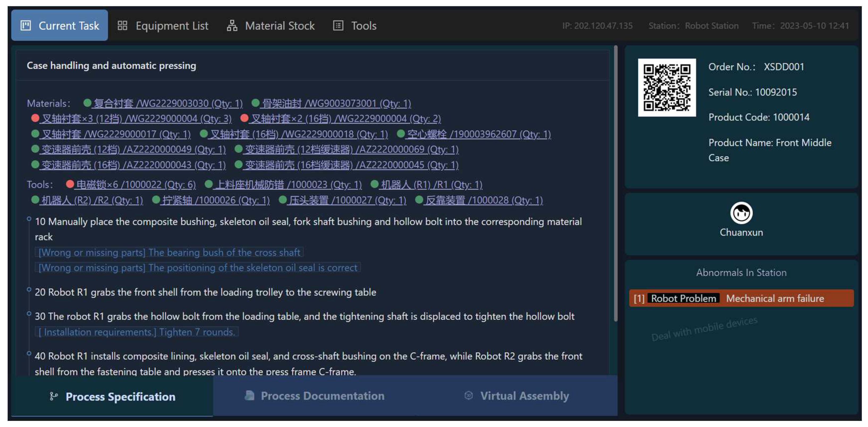Click the order QR code image
Image resolution: width=868 pixels, height=427 pixels.
coord(667,87)
